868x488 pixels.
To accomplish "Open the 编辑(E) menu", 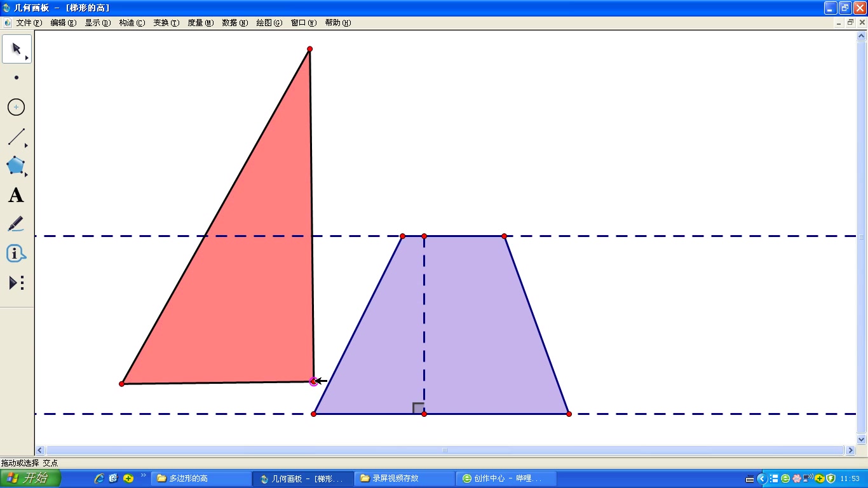I will (64, 23).
